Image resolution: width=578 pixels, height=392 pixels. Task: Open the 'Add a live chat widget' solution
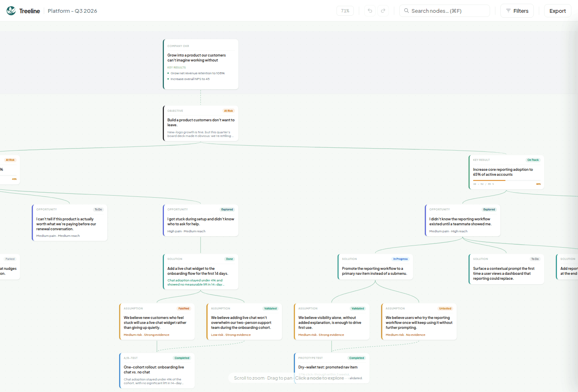pos(201,272)
